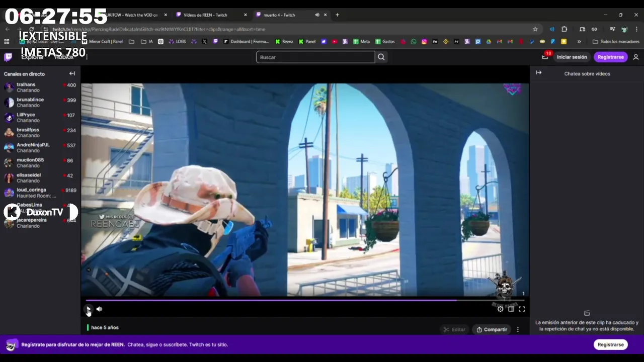
Task: Open the more menu next to Explorar
Action: pos(87,57)
